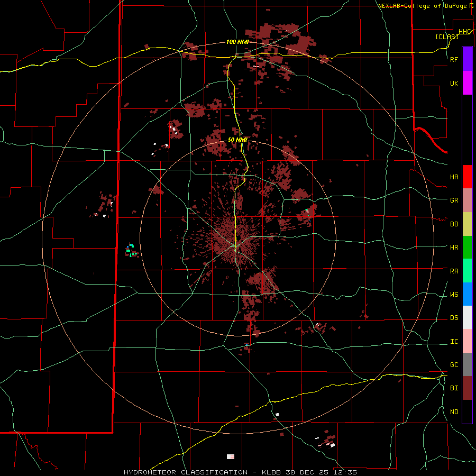This screenshot has width=476, height=476.
Task: Click the UK legend label
Action: tap(454, 83)
